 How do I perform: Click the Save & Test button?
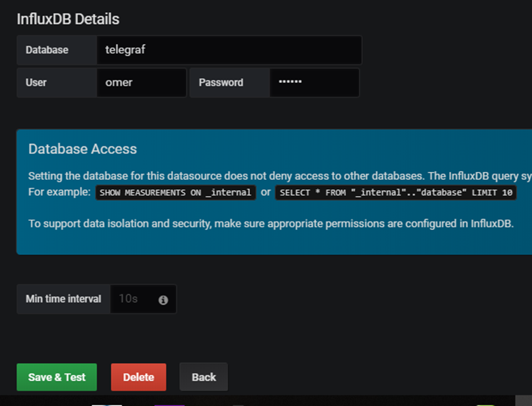pyautogui.click(x=57, y=377)
